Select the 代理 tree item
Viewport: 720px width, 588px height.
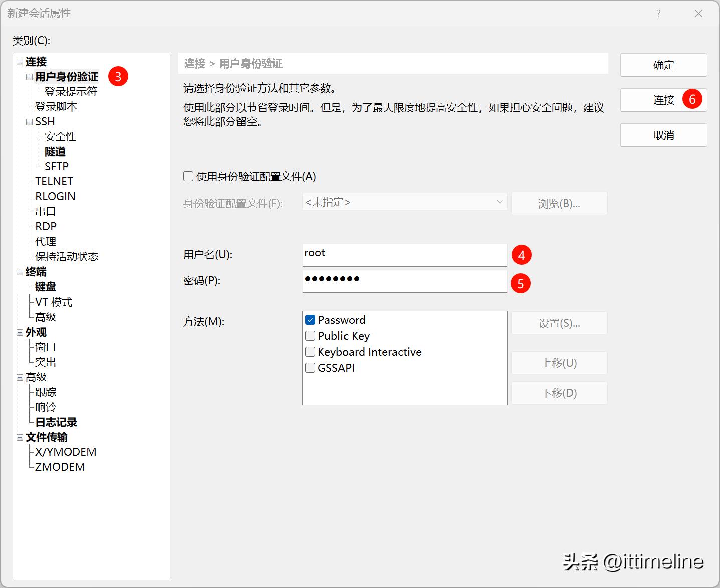(x=46, y=242)
